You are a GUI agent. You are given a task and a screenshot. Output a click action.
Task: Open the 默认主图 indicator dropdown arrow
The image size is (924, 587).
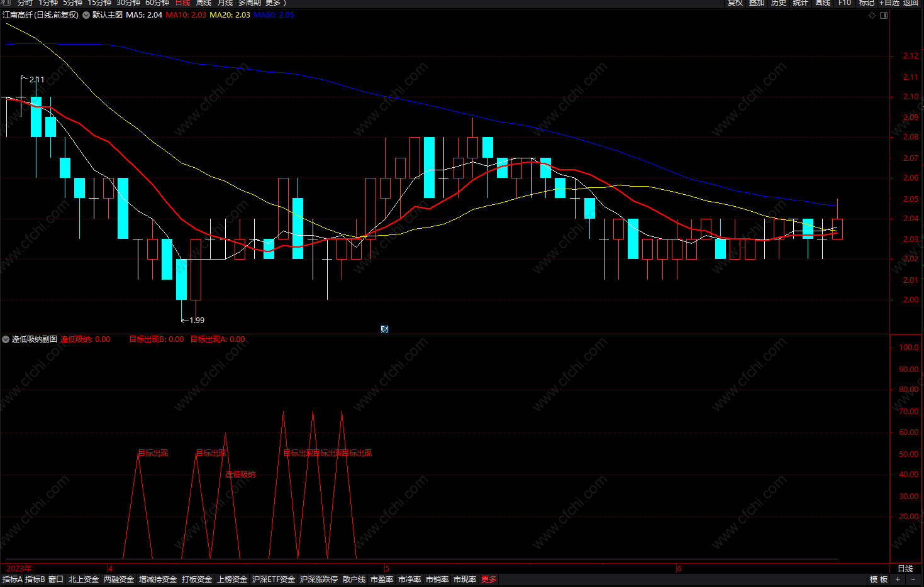86,15
